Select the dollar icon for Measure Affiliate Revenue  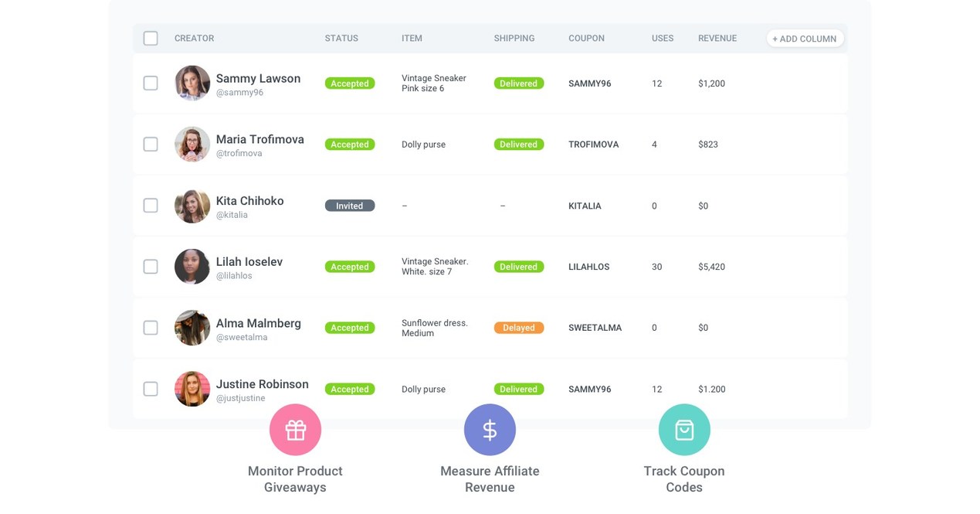(x=490, y=430)
